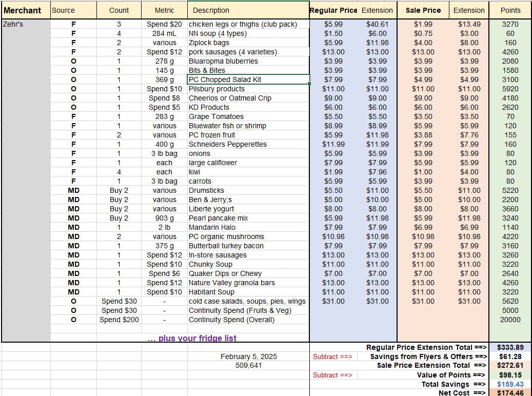Screen dimensions: 532x396
Task: Click the Metric column header
Action: click(x=164, y=10)
